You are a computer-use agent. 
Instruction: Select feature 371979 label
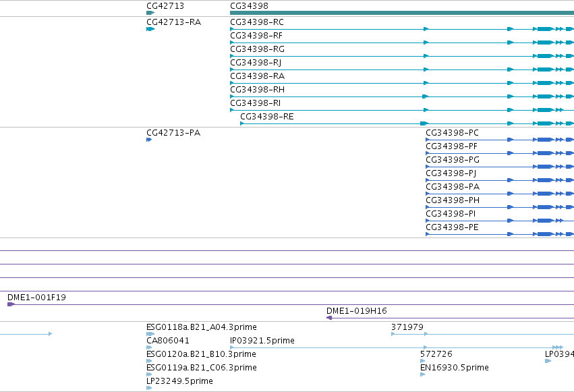pyautogui.click(x=407, y=327)
